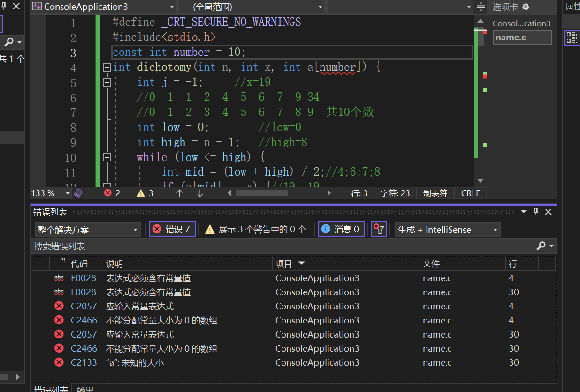This screenshot has height=392, width=580.
Task: Click the editor warning count 3 indicator
Action: tap(145, 193)
